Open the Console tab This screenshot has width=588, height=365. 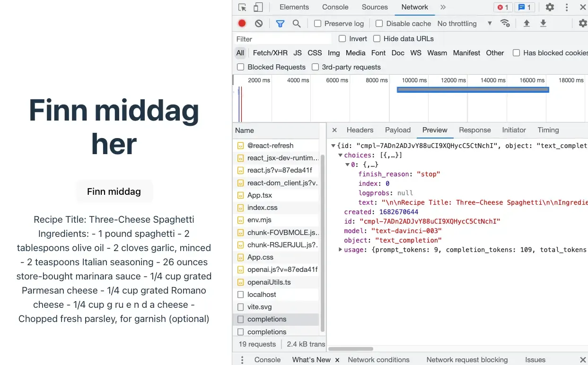point(335,7)
